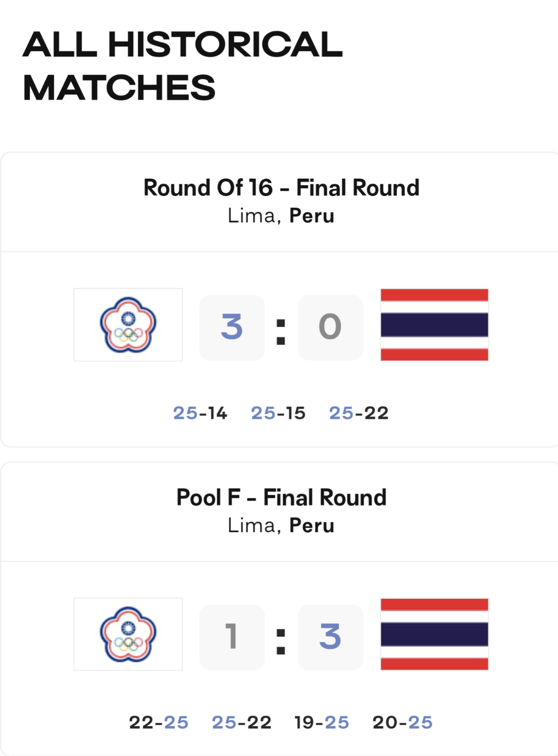Open the Pool F - Final Round title
Viewport: 558px width, 756px height.
pos(281,497)
